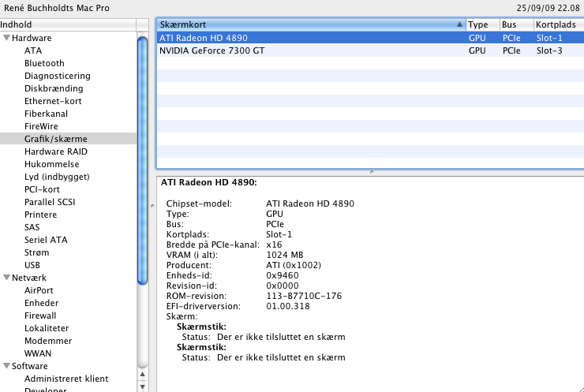The width and height of the screenshot is (584, 392).
Task: Click the sidebar scrollbar thumb
Action: click(142, 160)
